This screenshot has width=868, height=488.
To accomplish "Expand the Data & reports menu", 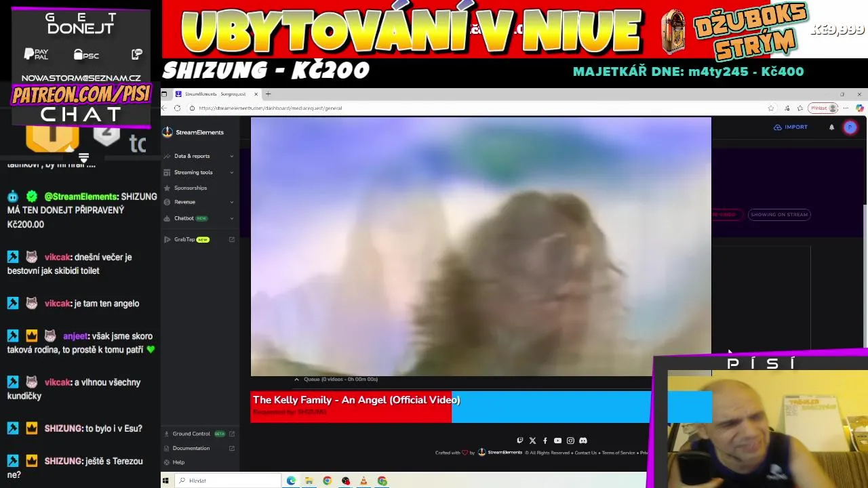I will [199, 156].
